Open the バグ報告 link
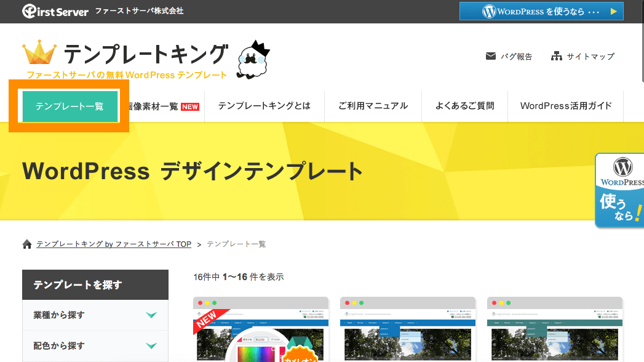644x362 pixels. (x=516, y=56)
